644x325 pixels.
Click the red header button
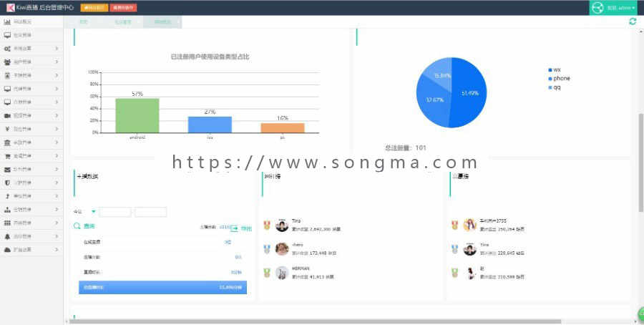[123, 8]
